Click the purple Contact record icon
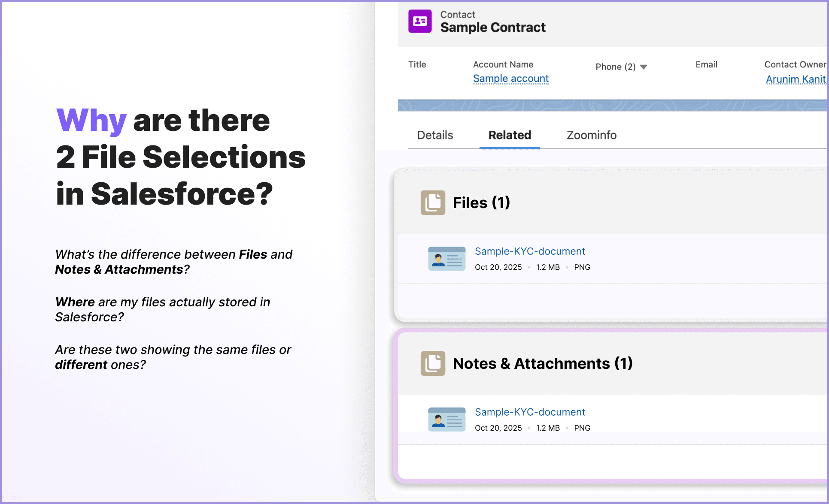829x504 pixels. point(420,21)
